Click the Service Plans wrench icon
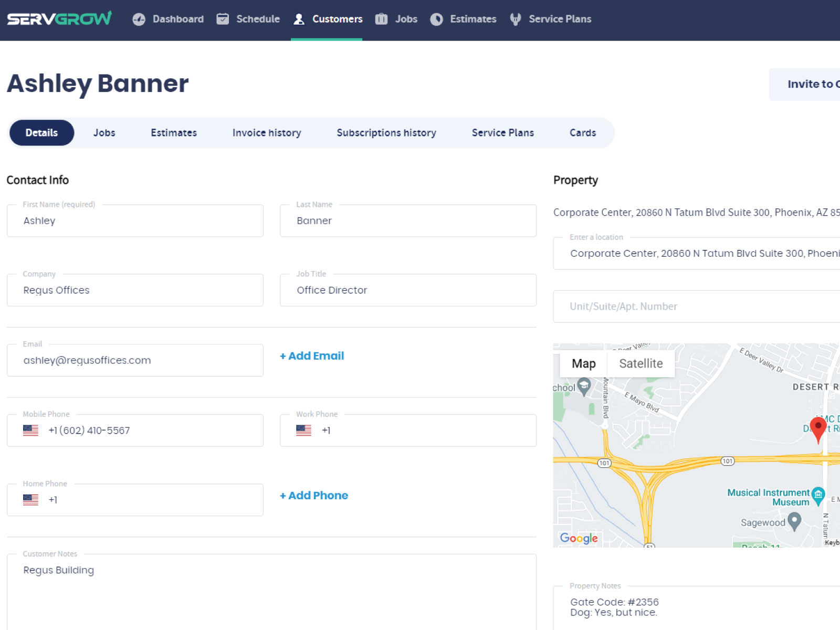 [516, 19]
